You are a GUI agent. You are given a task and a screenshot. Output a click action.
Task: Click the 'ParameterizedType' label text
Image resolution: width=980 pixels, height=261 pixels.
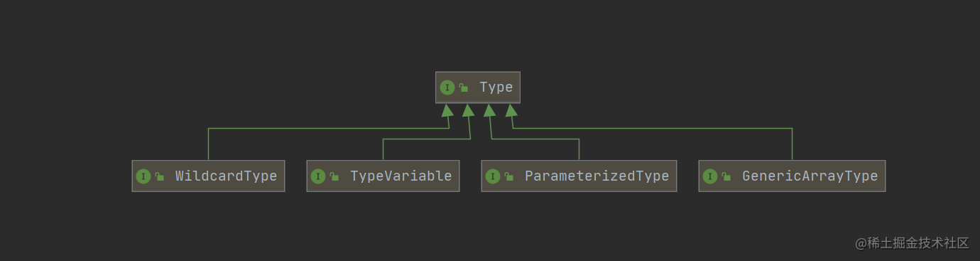[597, 176]
